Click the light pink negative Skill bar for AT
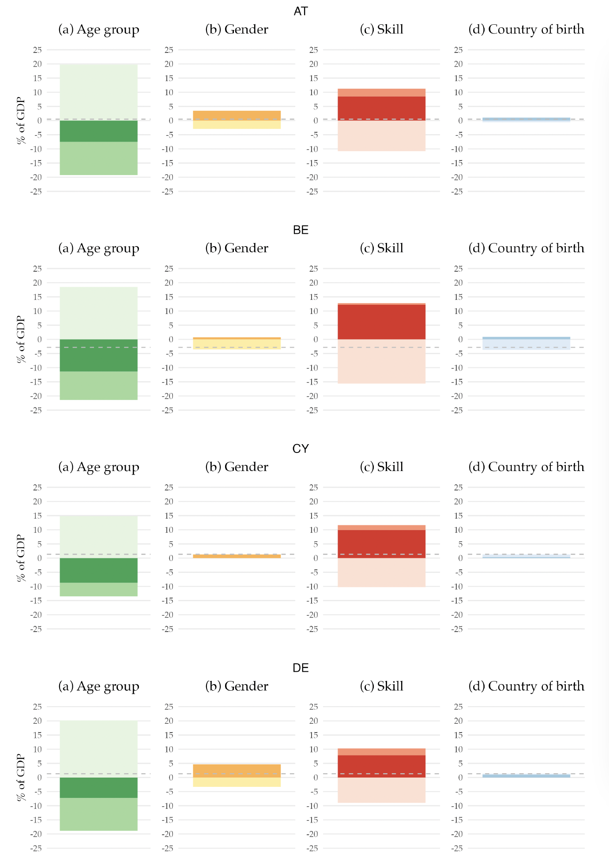Screen dimensions: 609x868 (x=381, y=136)
